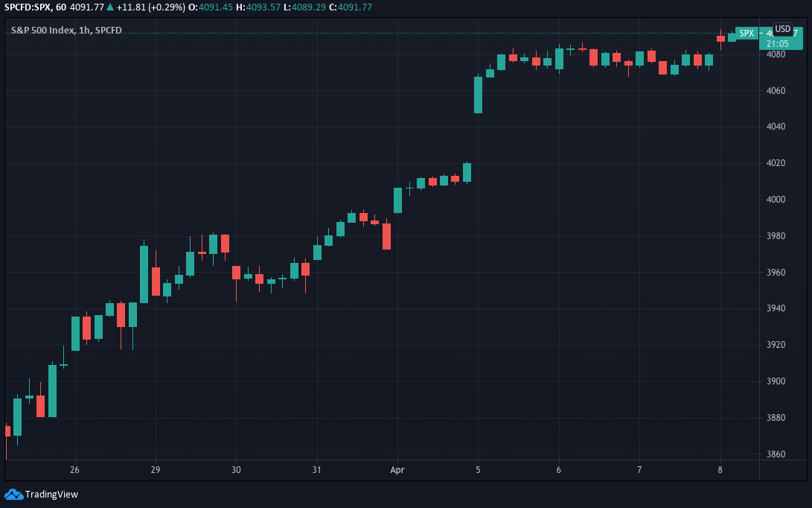Viewport: 812px width, 508px height.
Task: Click the last price 4091.77 in header
Action: click(87, 7)
